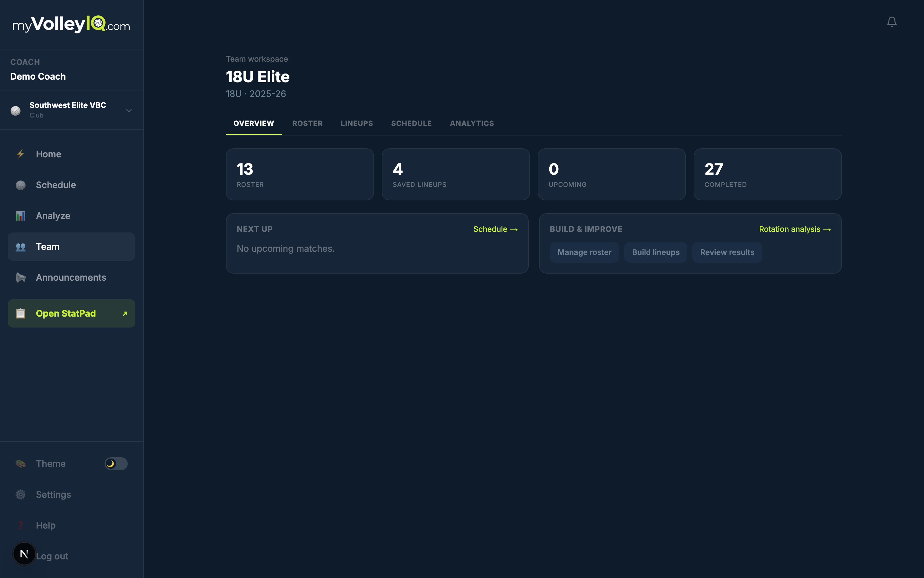
Task: Click the external-link arrow on Open StatPad
Action: tap(125, 313)
